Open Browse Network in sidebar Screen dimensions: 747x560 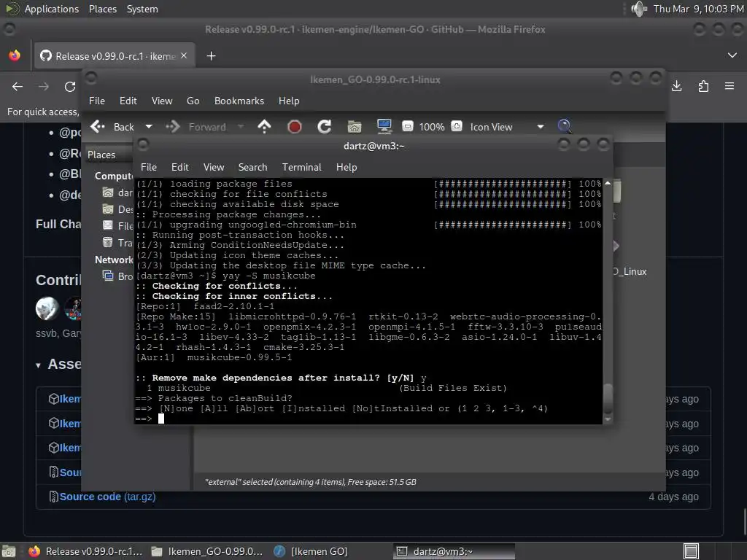tap(117, 276)
